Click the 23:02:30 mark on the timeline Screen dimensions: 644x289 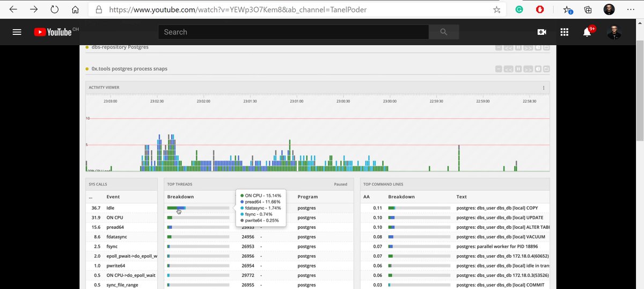click(x=157, y=101)
